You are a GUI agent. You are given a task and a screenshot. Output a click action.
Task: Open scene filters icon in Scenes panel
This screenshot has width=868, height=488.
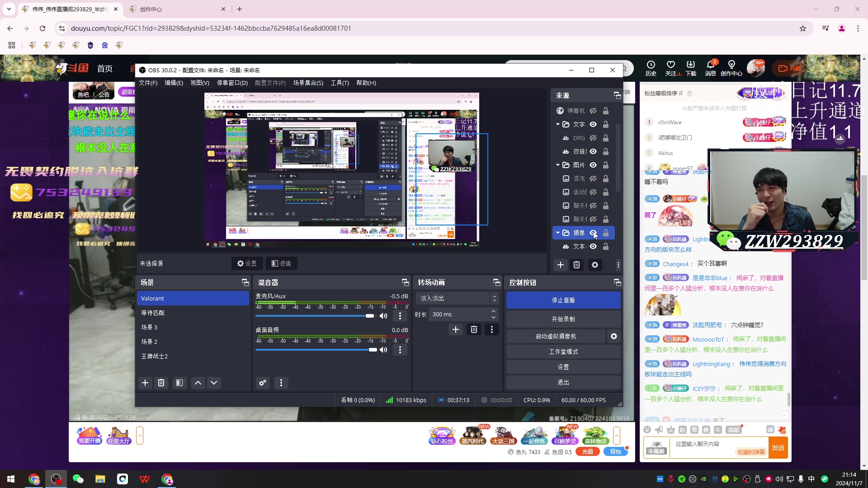click(x=179, y=383)
